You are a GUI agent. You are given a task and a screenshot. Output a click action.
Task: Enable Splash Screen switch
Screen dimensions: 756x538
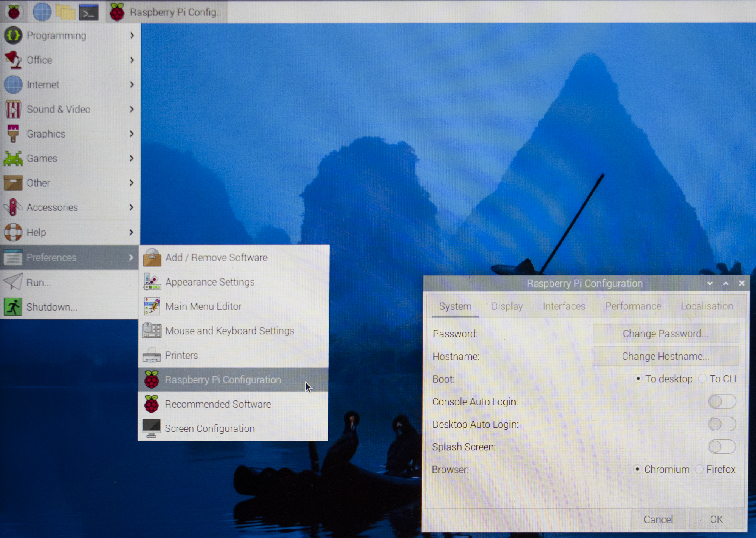point(721,447)
